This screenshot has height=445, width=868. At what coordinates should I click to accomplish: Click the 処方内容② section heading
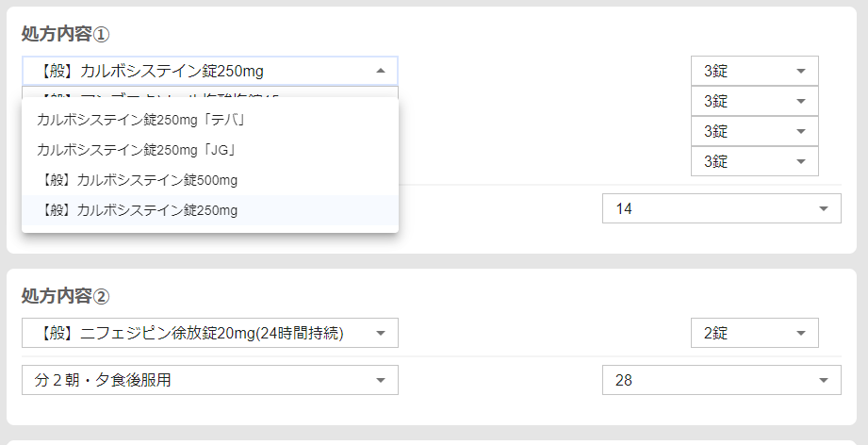66,296
